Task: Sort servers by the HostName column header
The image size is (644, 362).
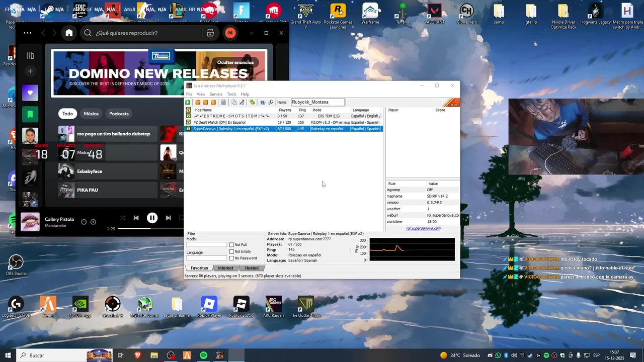Action: click(234, 110)
